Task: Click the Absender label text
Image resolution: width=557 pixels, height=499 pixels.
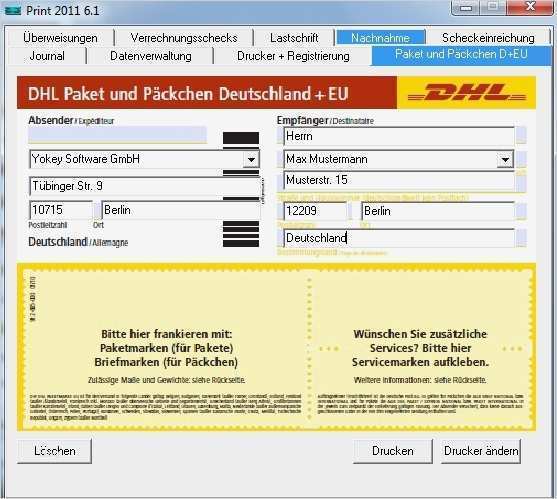Action: pyautogui.click(x=50, y=120)
